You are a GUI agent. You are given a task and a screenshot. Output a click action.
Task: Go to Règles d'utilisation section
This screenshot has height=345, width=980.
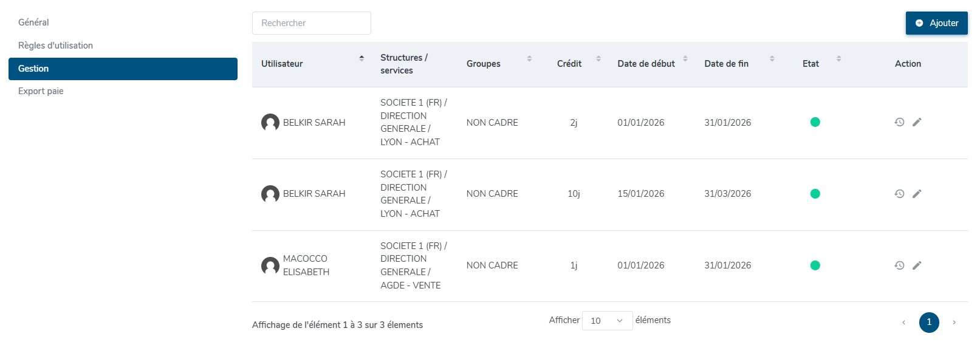55,46
